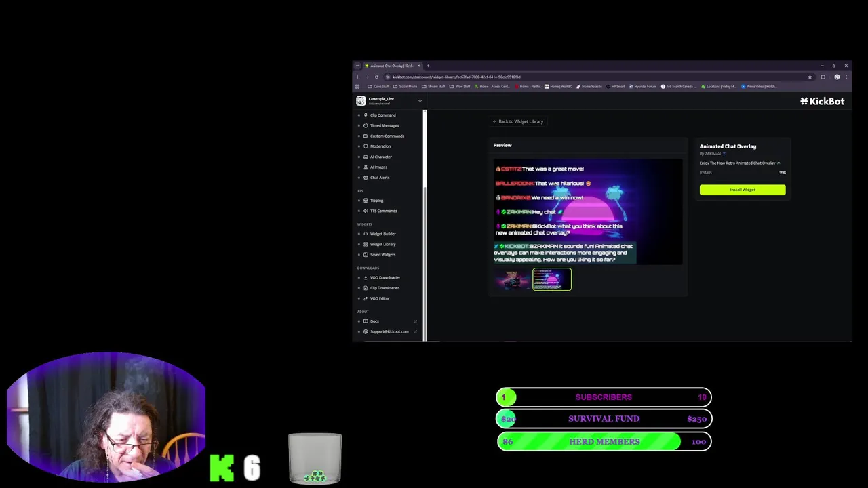The width and height of the screenshot is (868, 488).
Task: Open Timed Messages from the sidebar
Action: pos(384,125)
